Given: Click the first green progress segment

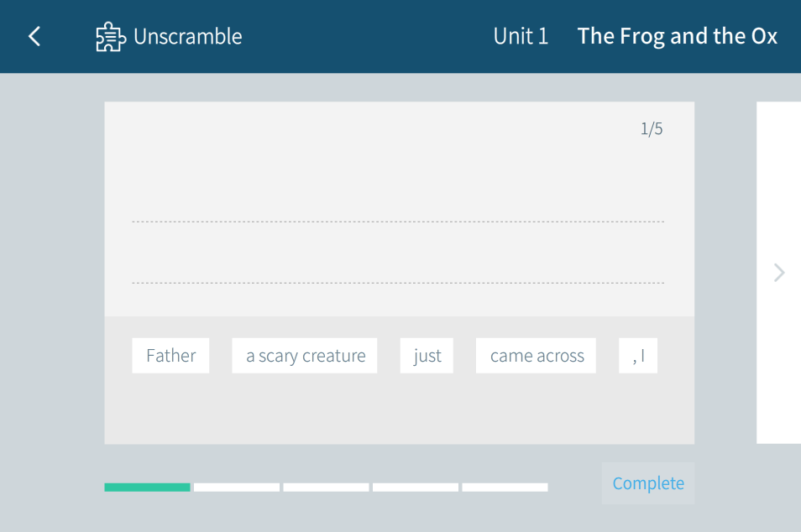Looking at the screenshot, I should tap(147, 487).
